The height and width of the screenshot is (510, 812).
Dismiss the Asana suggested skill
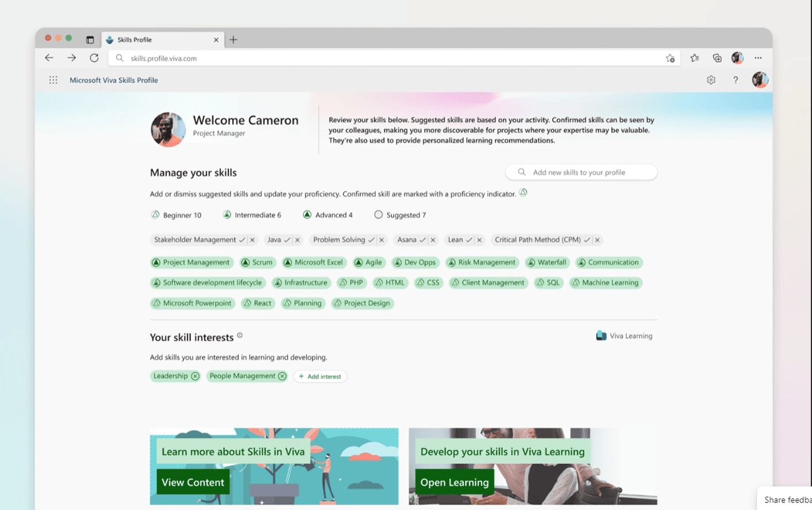[433, 240]
